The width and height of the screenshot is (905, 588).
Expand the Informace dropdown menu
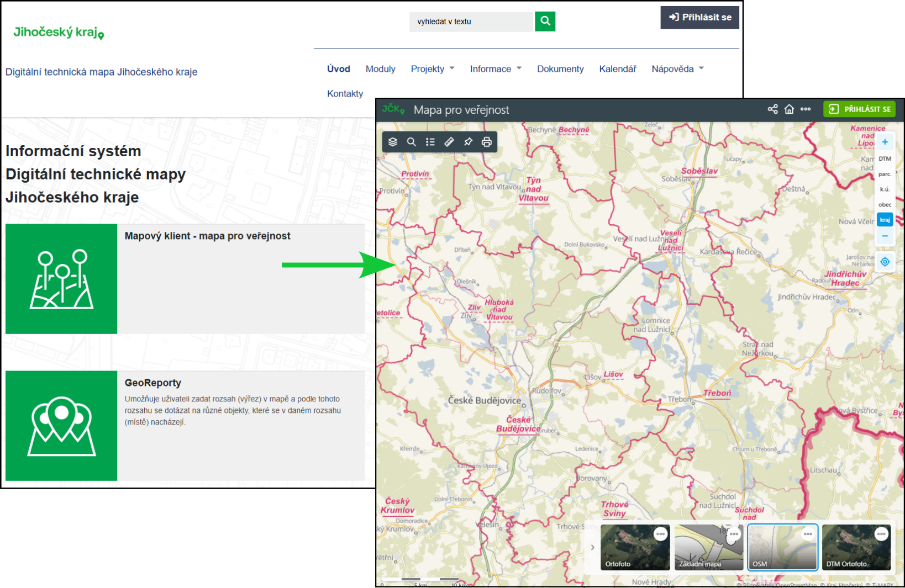coord(496,69)
